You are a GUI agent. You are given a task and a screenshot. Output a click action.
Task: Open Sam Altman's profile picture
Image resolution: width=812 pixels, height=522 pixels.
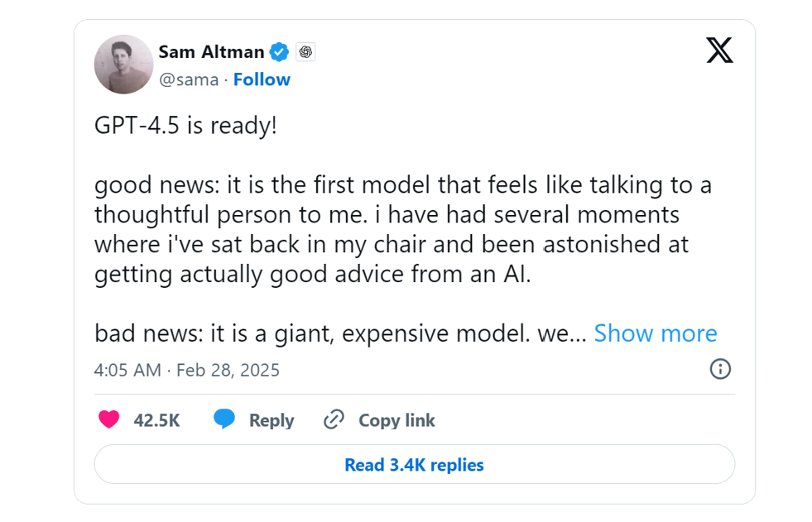click(x=124, y=65)
